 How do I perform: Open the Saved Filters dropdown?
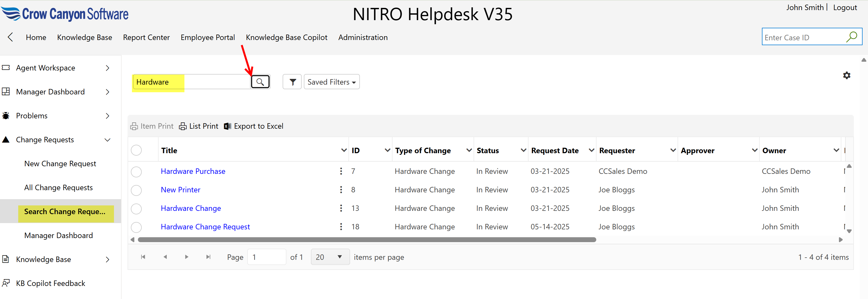[332, 82]
